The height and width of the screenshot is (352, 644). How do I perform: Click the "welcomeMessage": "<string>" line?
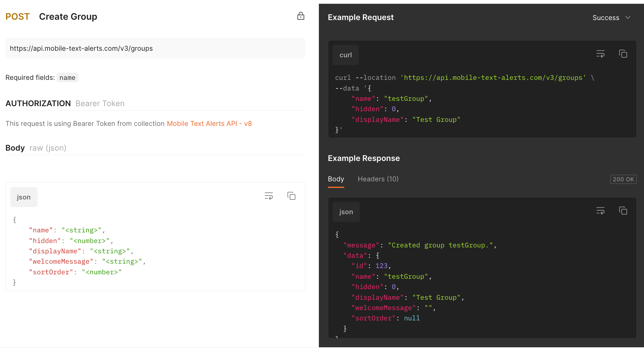(x=87, y=261)
